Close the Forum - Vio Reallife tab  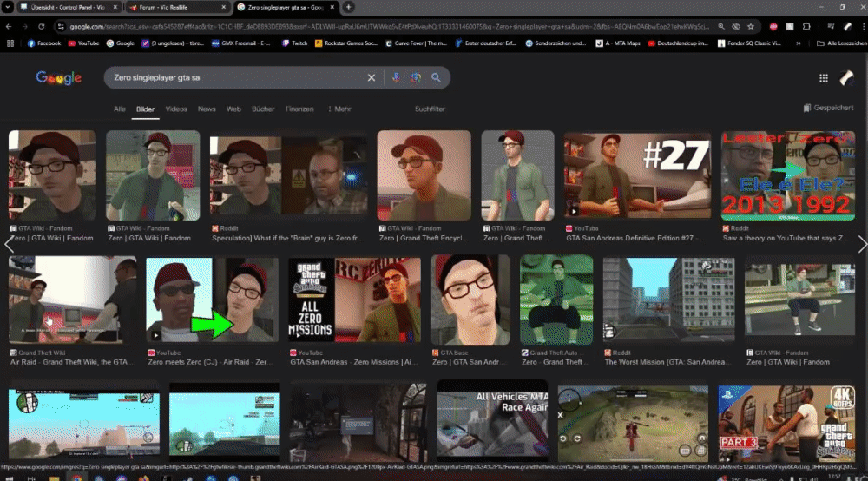click(x=223, y=7)
